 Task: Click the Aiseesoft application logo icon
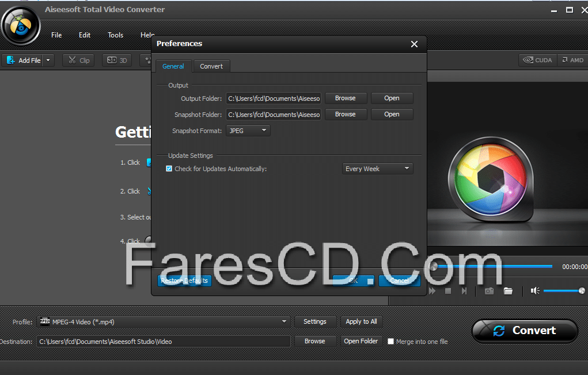(x=20, y=26)
